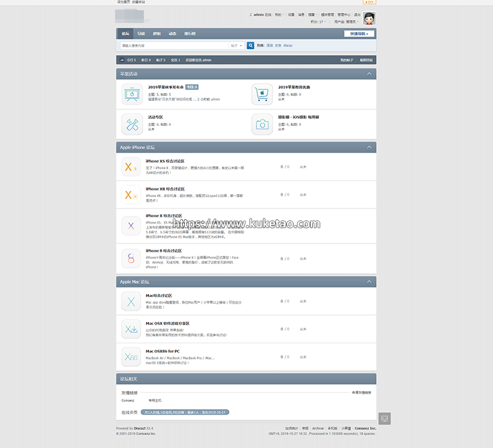Click the hot search term 活动
Image resolution: width=493 pixels, height=448 pixels.
270,45
